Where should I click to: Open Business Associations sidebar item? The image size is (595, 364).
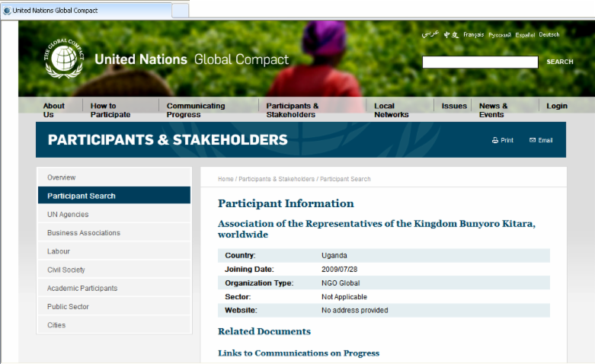(83, 233)
